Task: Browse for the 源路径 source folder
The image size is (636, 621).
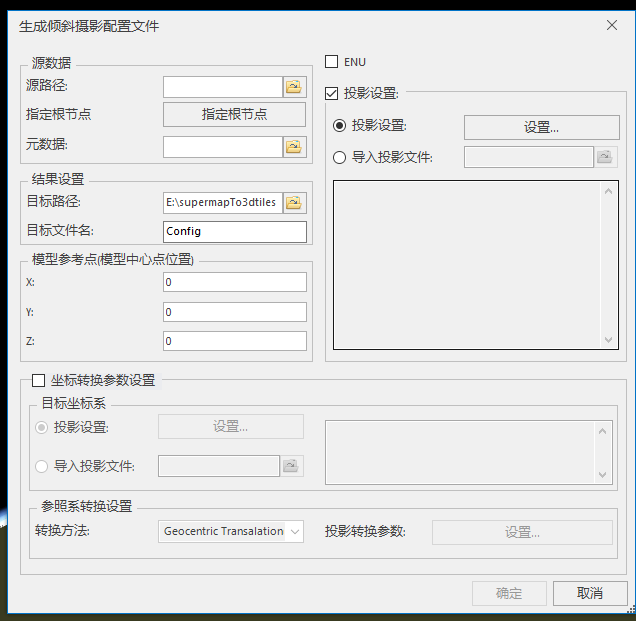Action: [x=294, y=87]
